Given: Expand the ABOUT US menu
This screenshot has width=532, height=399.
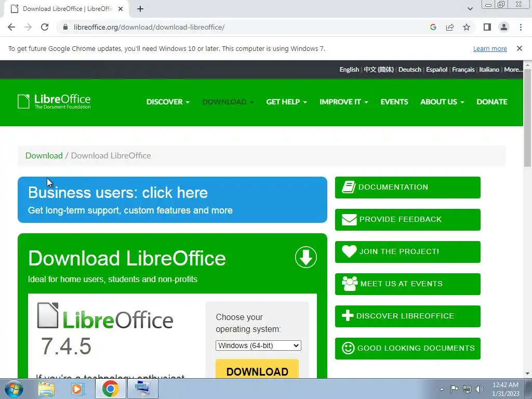Looking at the screenshot, I should (442, 102).
